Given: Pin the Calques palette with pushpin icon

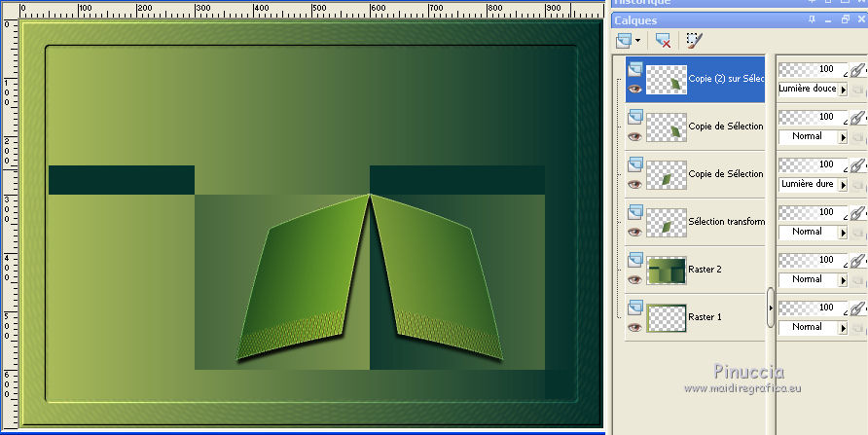Looking at the screenshot, I should [x=813, y=19].
